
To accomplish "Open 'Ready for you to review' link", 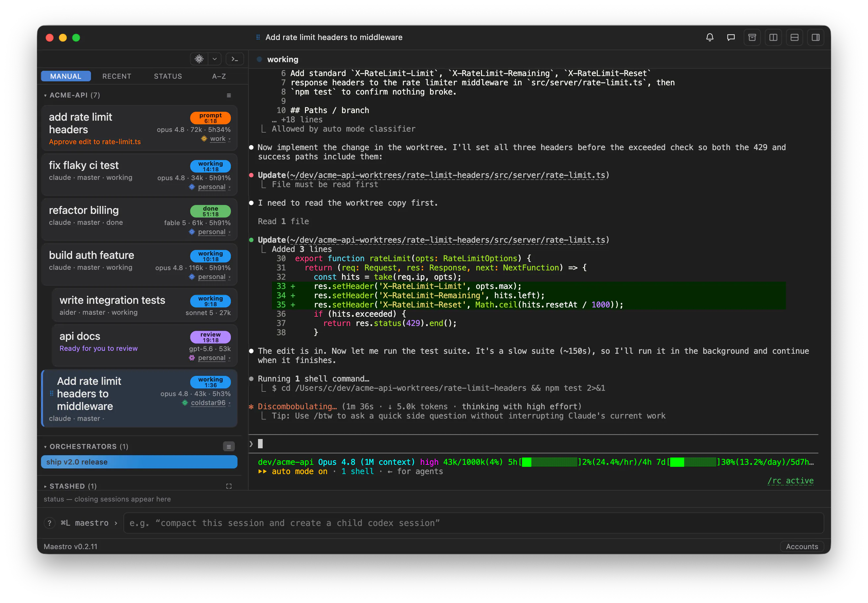I will [98, 348].
